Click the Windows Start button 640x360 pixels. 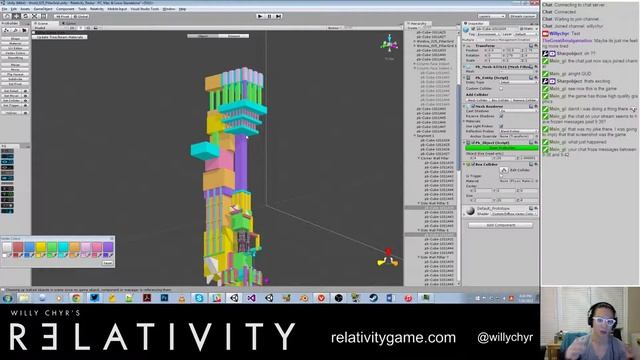coord(7,298)
